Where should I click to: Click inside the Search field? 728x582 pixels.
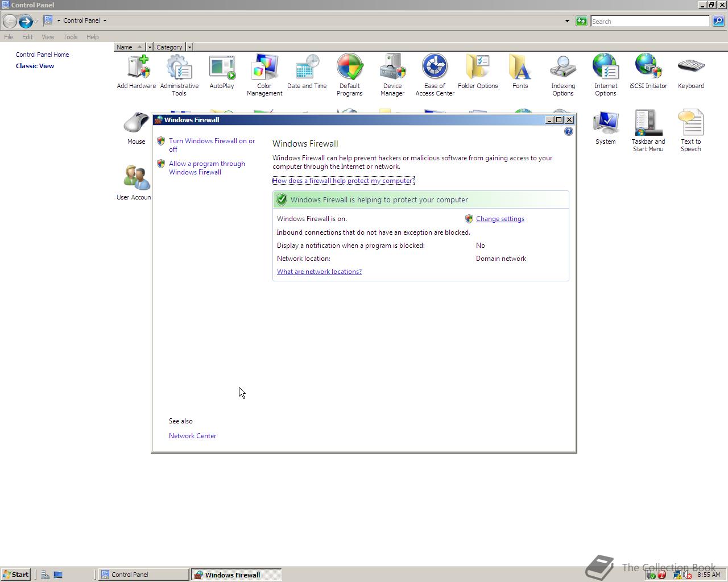point(650,21)
